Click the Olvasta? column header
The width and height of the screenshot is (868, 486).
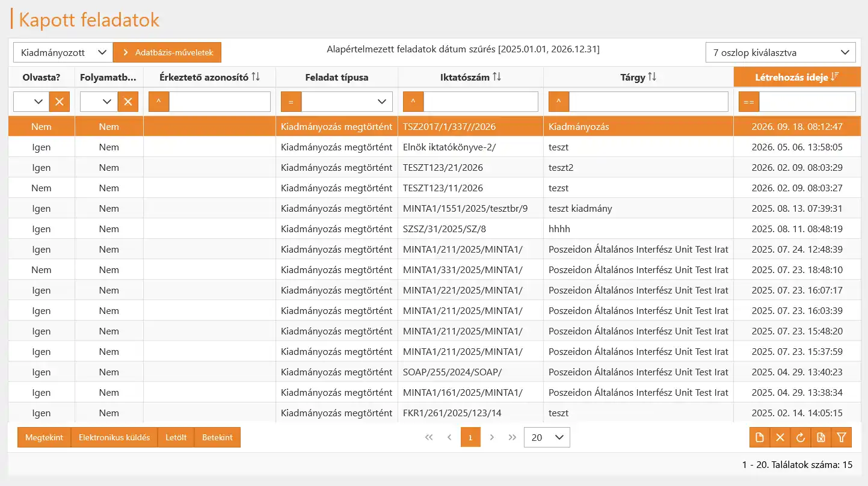[x=42, y=77]
